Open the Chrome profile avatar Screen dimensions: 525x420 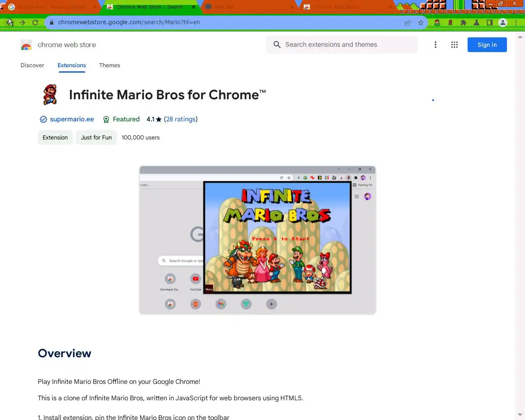503,23
